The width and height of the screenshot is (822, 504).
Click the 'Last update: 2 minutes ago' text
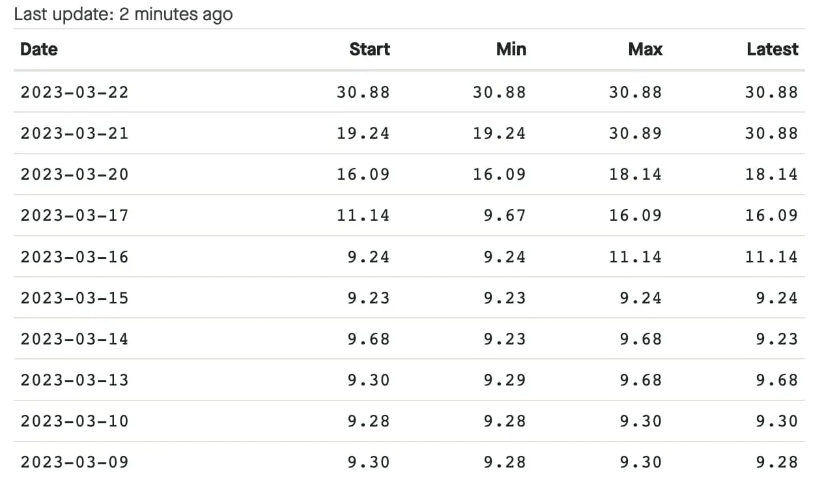click(123, 14)
